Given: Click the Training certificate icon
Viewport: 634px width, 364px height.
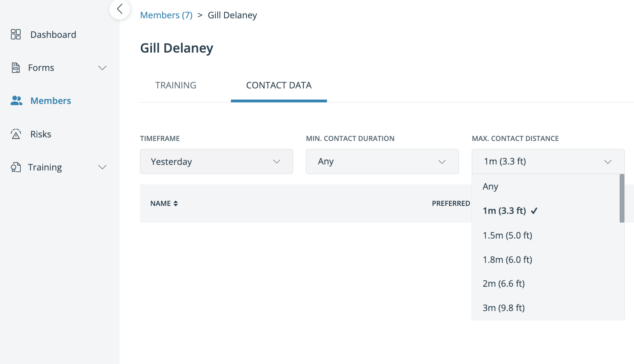Looking at the screenshot, I should click(x=16, y=167).
